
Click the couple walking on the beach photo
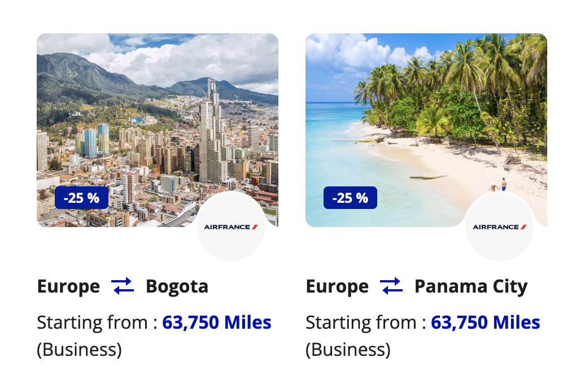click(x=499, y=185)
